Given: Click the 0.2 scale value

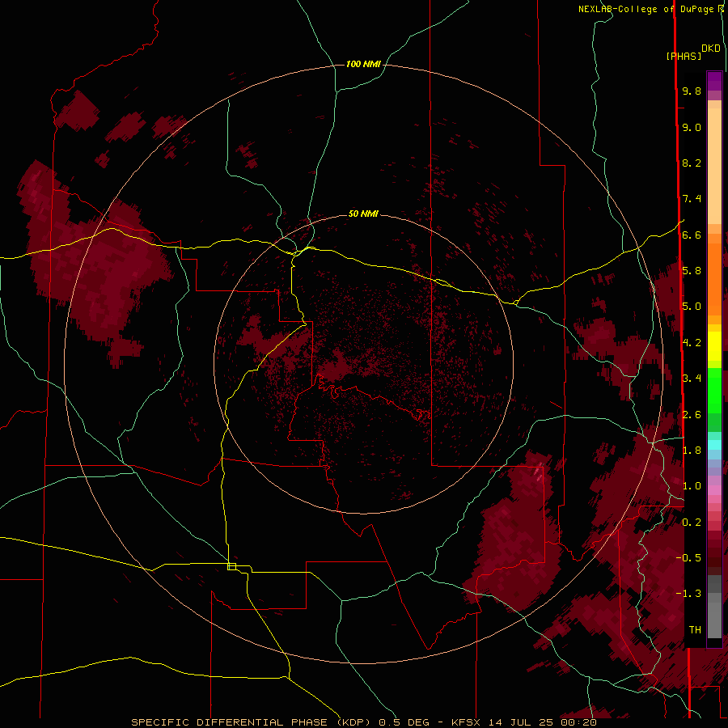Looking at the screenshot, I should click(692, 523).
